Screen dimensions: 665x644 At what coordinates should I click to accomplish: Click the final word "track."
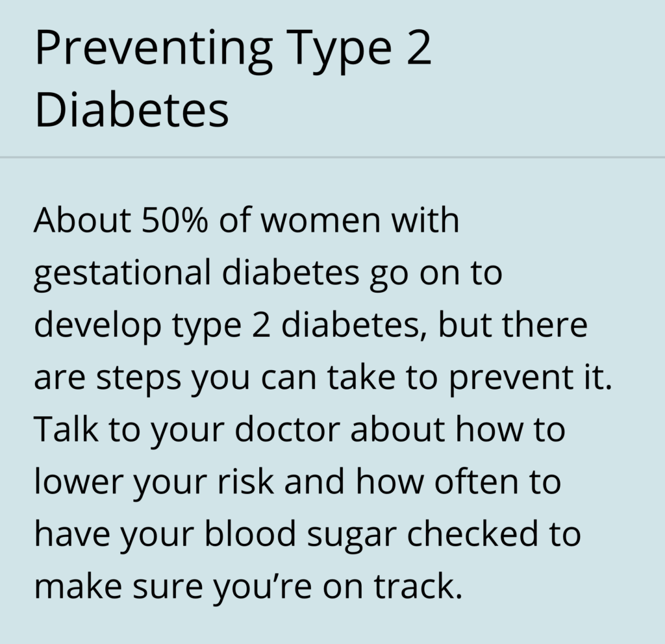coord(418,586)
